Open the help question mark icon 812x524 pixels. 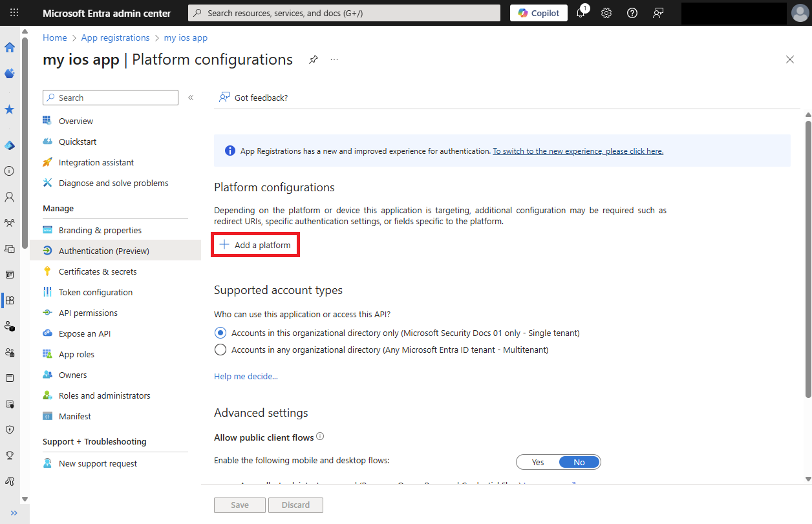pos(632,13)
